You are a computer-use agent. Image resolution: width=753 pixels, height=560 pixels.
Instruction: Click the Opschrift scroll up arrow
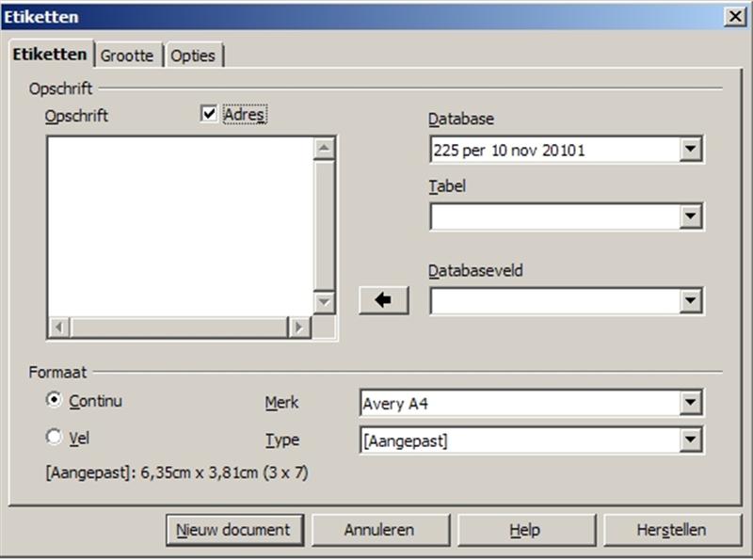(x=325, y=148)
